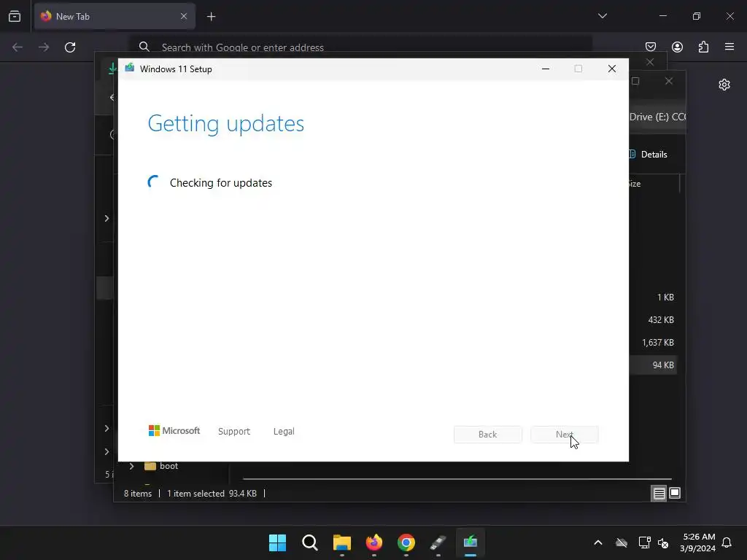Click the muted volume tray icon
The image size is (747, 560).
pos(662,542)
